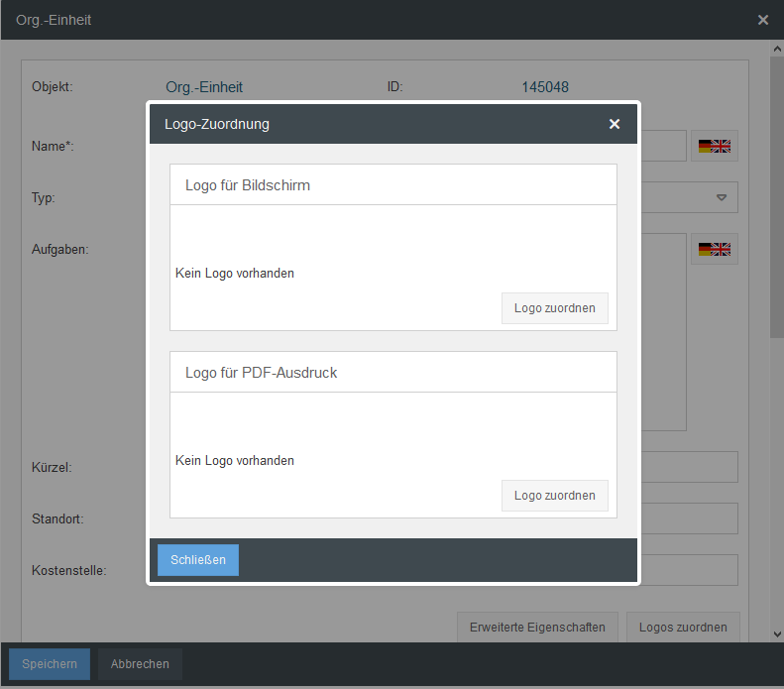Click the Logos zuordnen button

click(683, 627)
